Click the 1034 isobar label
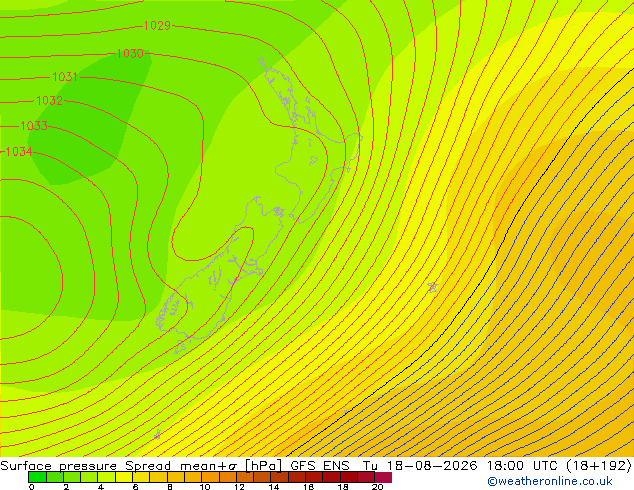 point(19,152)
